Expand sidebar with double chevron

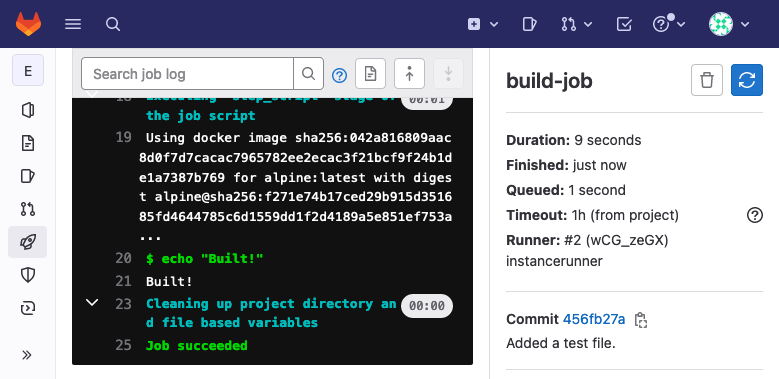27,355
